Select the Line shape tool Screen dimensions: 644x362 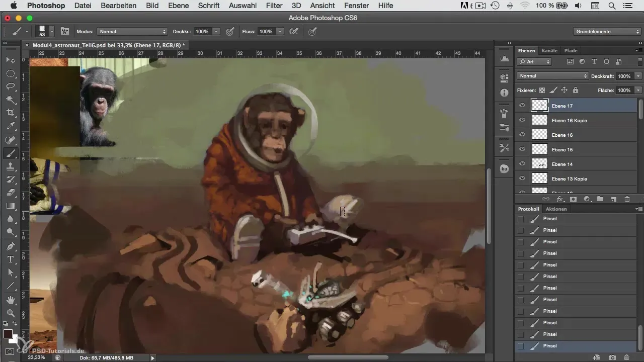[x=10, y=286]
